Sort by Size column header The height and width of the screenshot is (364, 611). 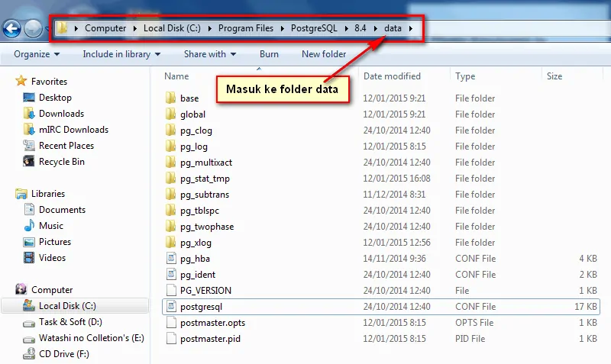click(x=554, y=76)
